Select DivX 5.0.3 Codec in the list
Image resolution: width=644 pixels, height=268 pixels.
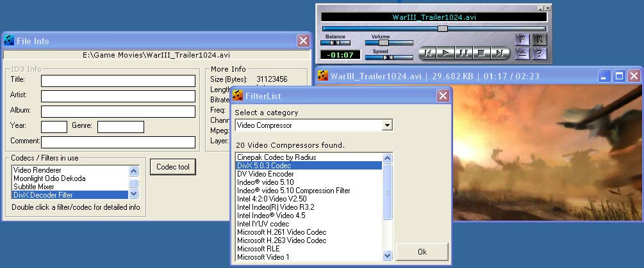click(309, 166)
